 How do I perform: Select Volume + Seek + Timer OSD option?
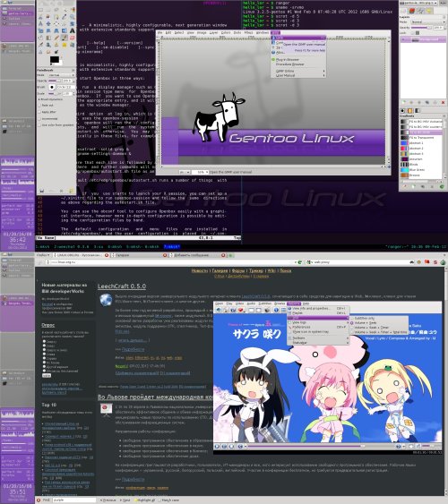pyautogui.click(x=370, y=328)
